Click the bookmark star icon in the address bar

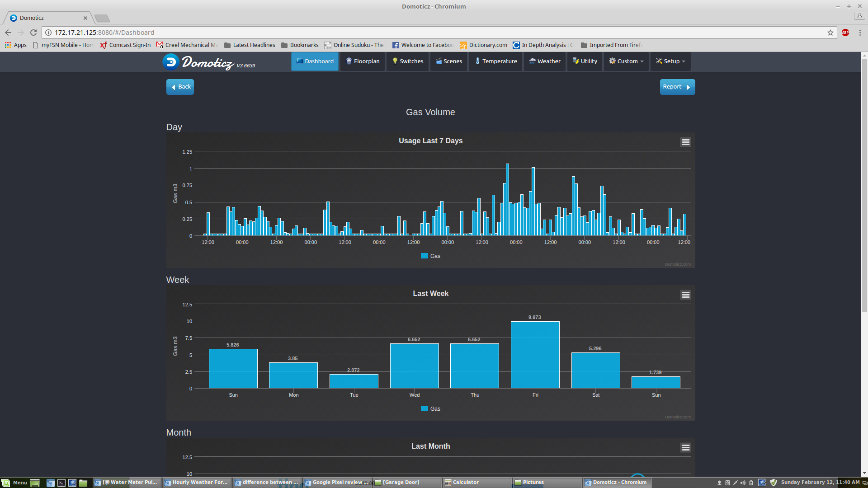point(830,33)
